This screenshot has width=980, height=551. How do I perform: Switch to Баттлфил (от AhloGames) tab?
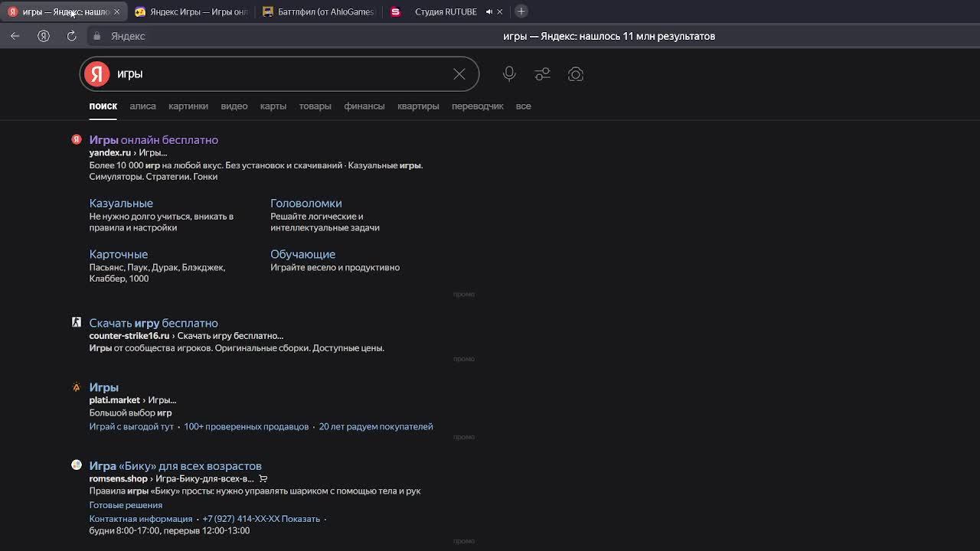point(319,11)
